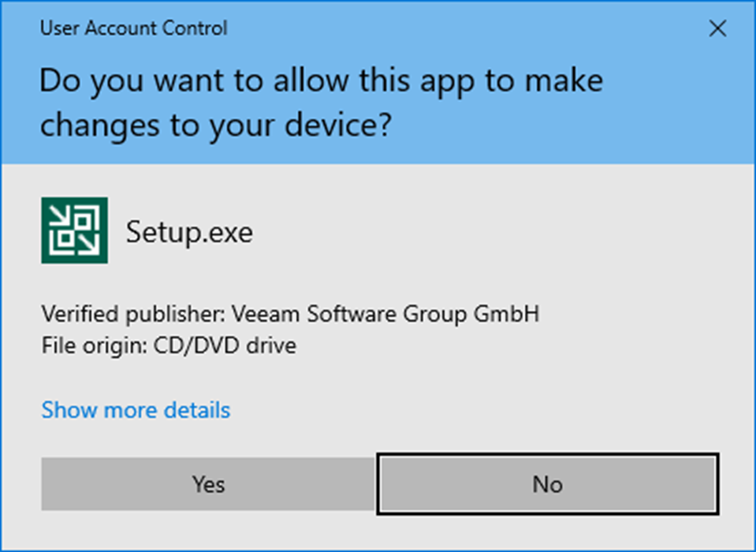Click the word 'No' on the focused button
Screen dimensions: 756x552
(x=548, y=484)
